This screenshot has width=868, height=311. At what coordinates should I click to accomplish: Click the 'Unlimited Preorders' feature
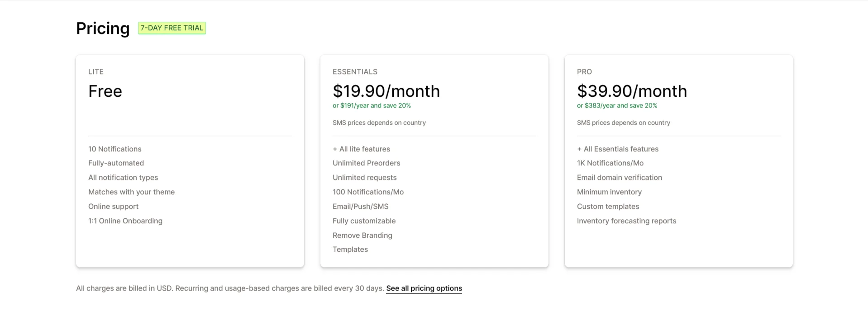[367, 163]
